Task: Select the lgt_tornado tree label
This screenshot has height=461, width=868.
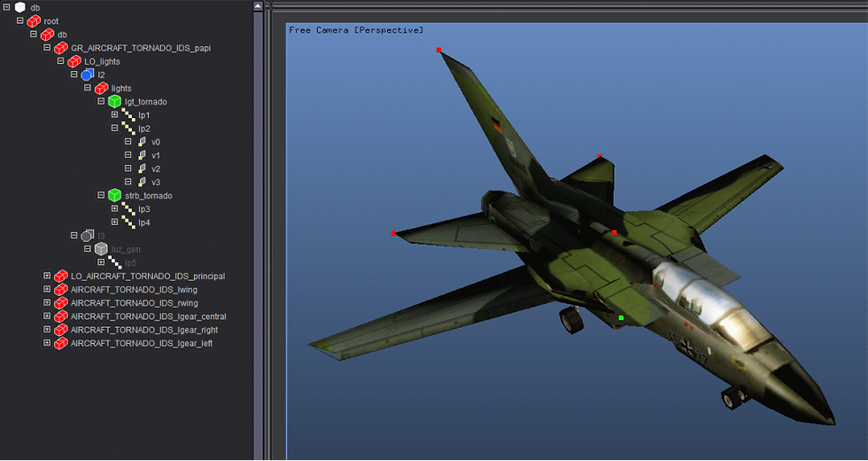Action: (x=145, y=102)
